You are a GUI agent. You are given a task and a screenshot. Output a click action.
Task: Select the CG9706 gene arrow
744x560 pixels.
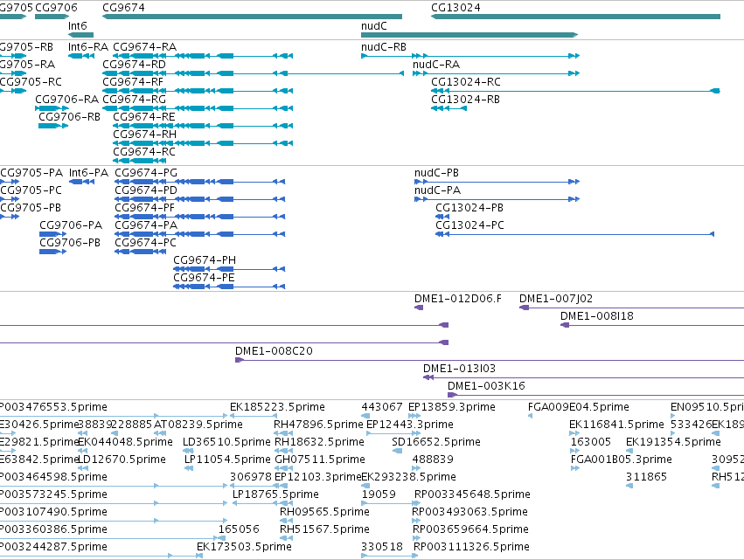point(52,17)
